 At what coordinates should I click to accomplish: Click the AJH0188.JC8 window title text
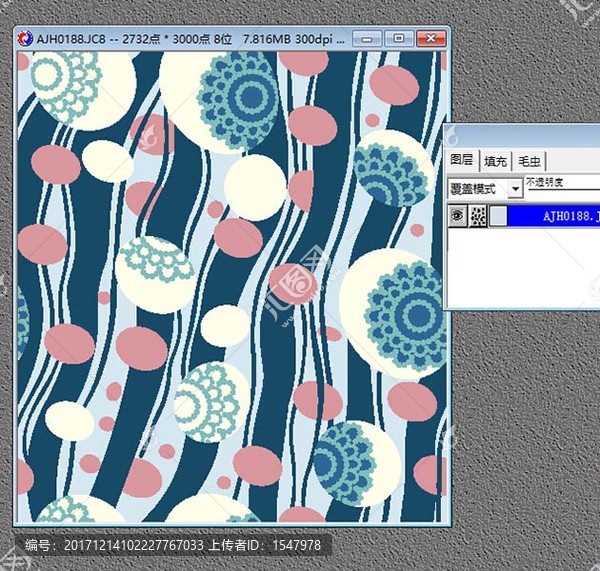191,39
